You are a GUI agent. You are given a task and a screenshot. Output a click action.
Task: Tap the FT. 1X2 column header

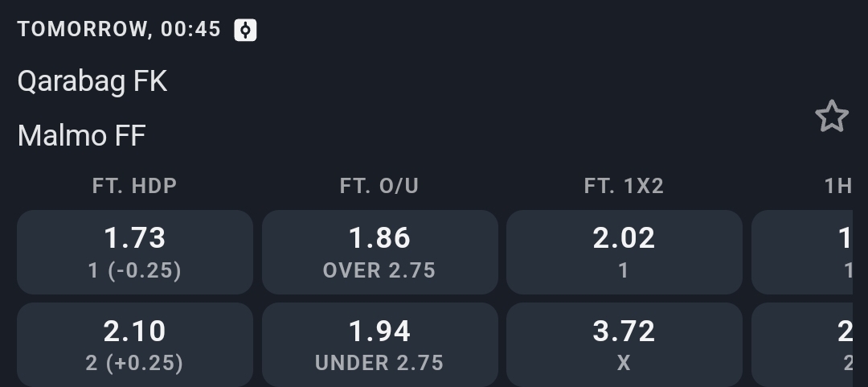tap(624, 186)
